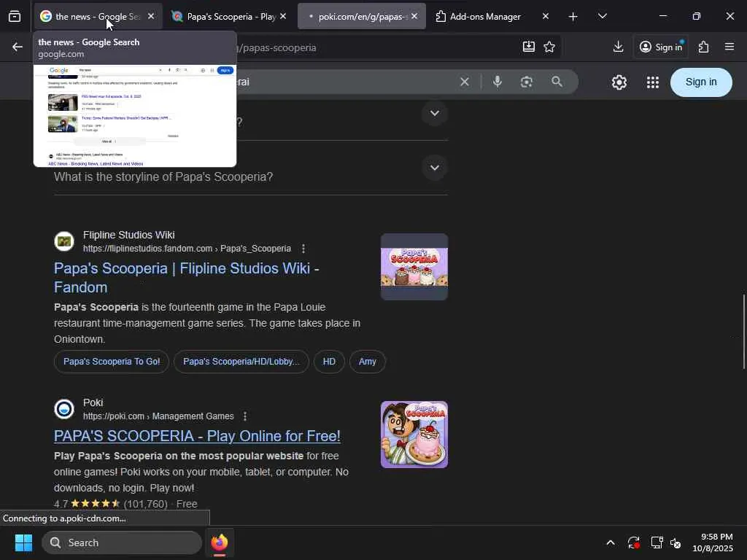Switch to 'the news - Google Search' tab
The width and height of the screenshot is (747, 560).
(97, 17)
